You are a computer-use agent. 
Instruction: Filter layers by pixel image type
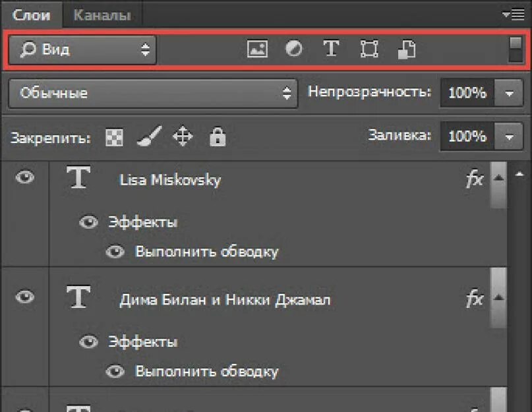(x=257, y=49)
